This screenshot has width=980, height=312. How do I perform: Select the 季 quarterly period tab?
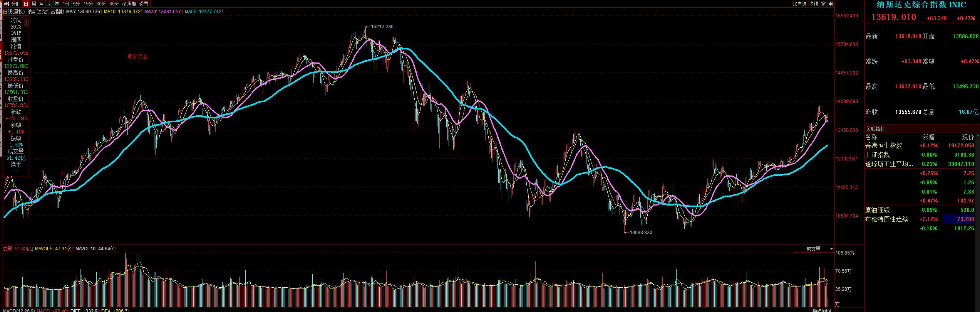coord(49,4)
